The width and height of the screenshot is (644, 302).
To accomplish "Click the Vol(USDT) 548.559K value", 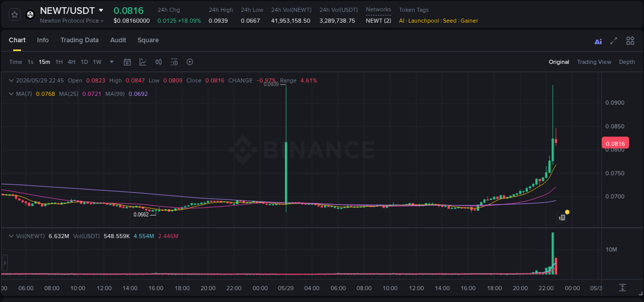I will 116,236.
